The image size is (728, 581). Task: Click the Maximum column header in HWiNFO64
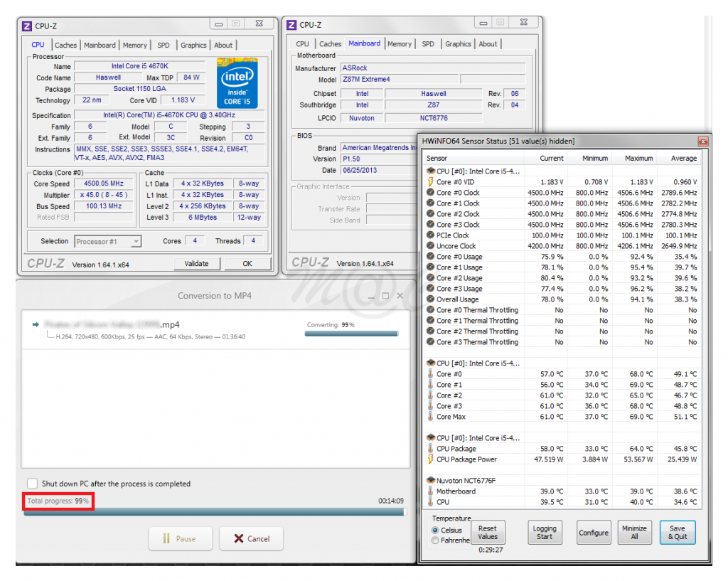pos(638,158)
